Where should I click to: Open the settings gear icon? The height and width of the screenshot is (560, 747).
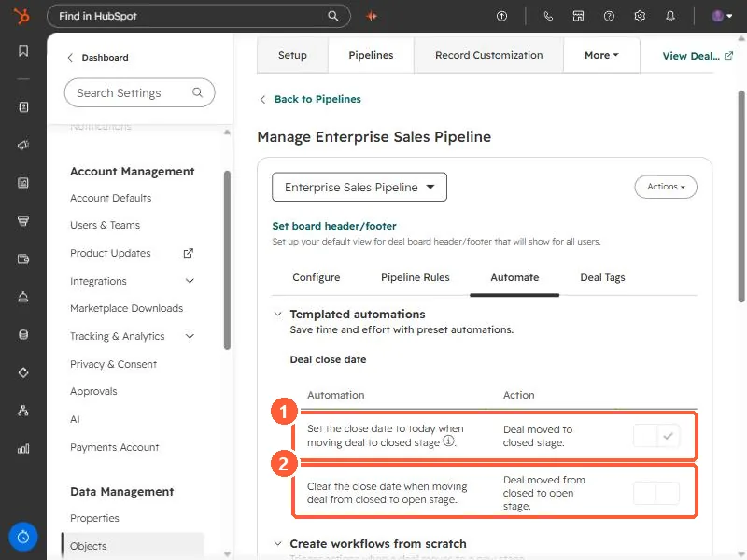click(x=640, y=16)
